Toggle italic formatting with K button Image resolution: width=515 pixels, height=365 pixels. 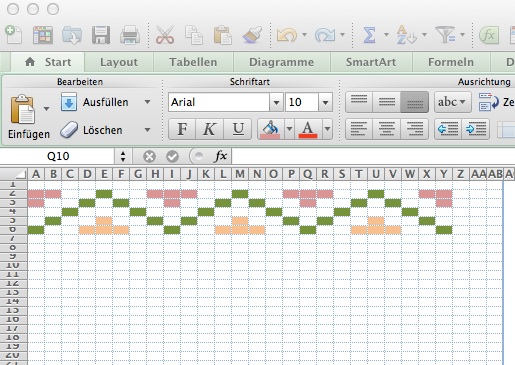(x=210, y=129)
